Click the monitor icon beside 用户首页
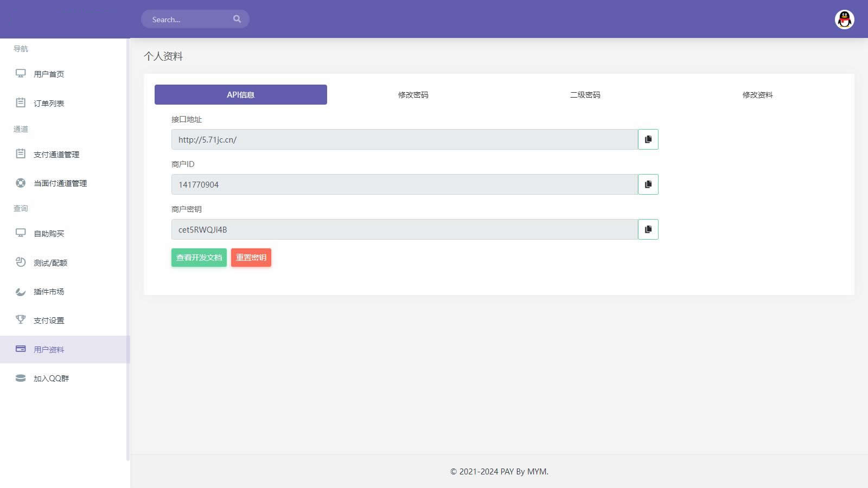The image size is (868, 488). pyautogui.click(x=21, y=74)
